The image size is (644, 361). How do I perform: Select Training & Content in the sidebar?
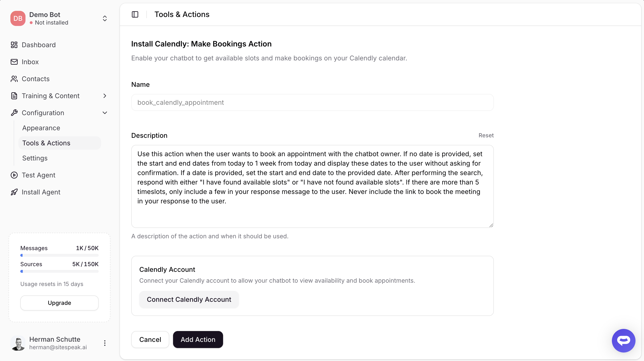51,96
